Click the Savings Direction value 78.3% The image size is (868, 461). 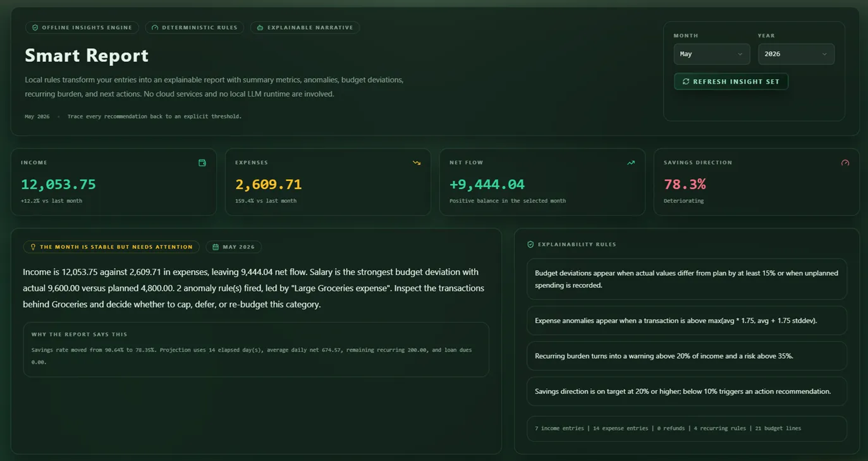pyautogui.click(x=685, y=185)
